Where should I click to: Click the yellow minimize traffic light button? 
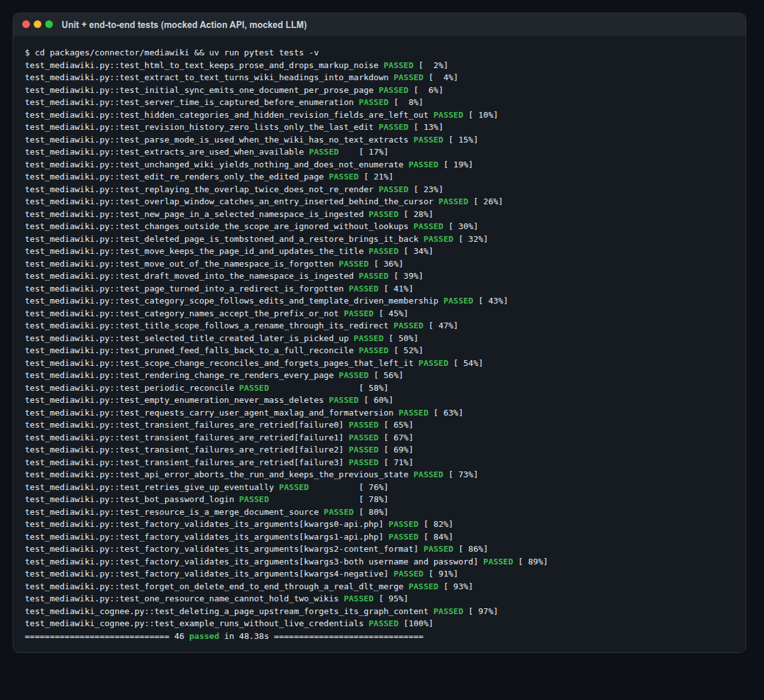coord(38,25)
